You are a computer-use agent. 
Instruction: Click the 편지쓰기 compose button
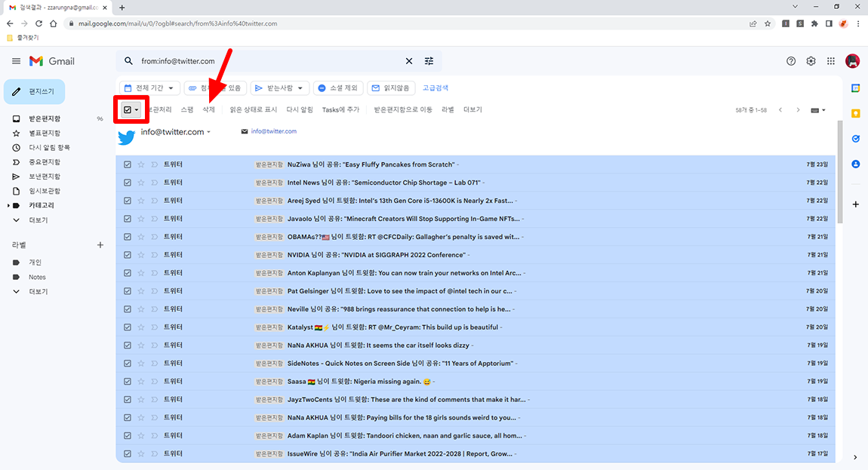coord(34,91)
